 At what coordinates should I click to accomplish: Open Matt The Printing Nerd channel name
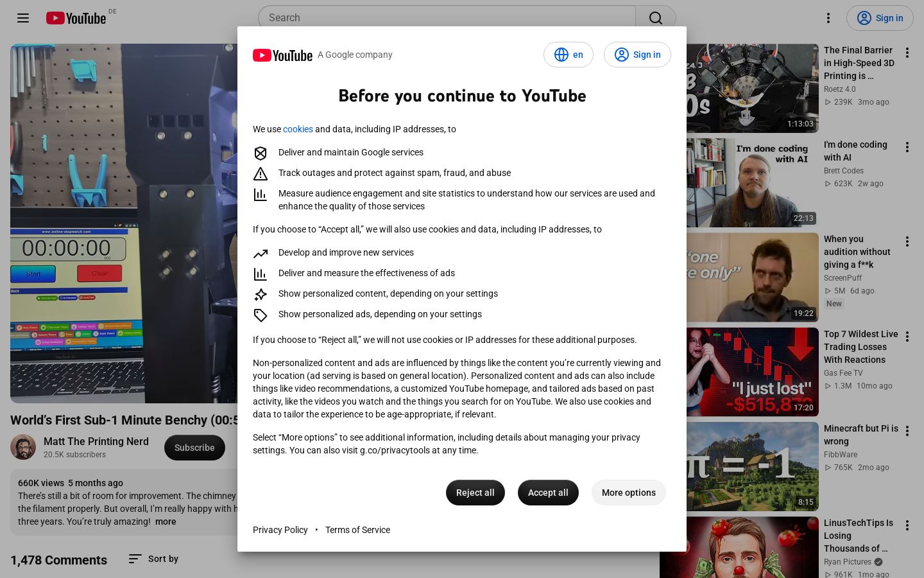tap(96, 441)
